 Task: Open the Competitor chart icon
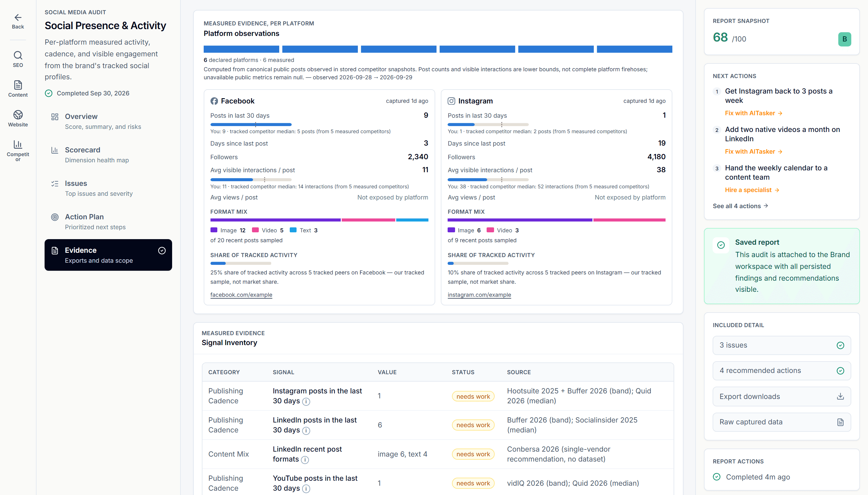pos(18,144)
